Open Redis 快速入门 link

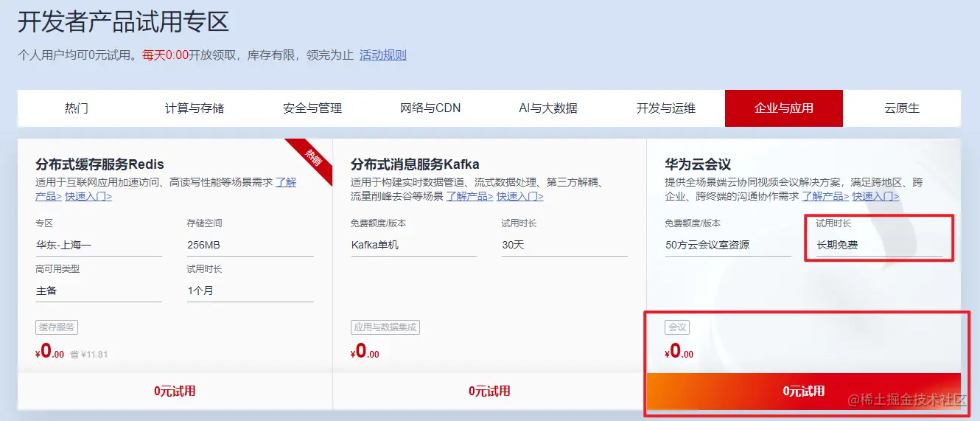[x=88, y=196]
